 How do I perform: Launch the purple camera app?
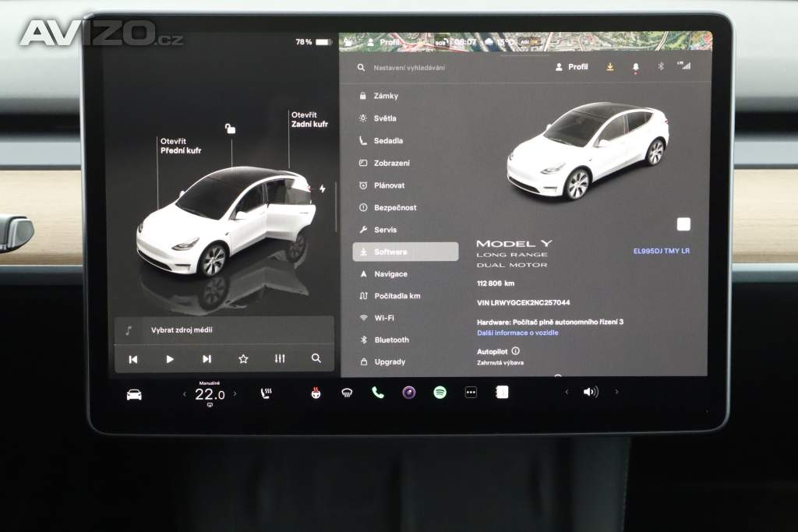point(408,393)
